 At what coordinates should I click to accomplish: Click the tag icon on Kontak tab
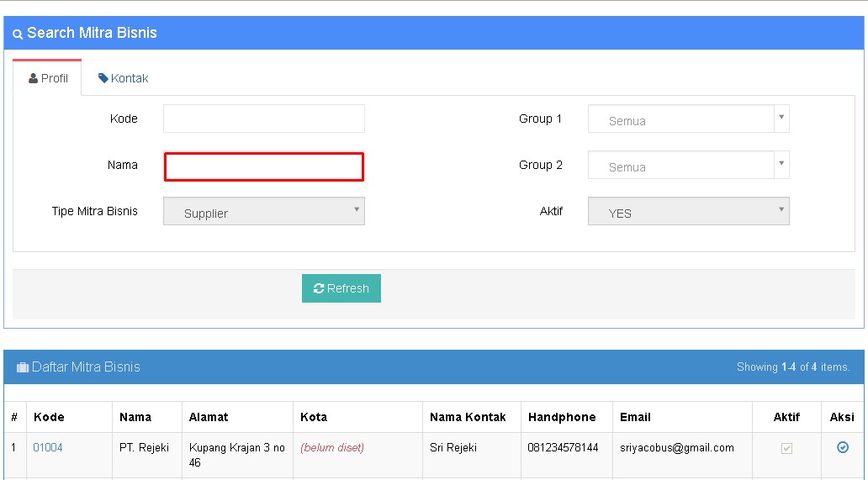tap(103, 78)
